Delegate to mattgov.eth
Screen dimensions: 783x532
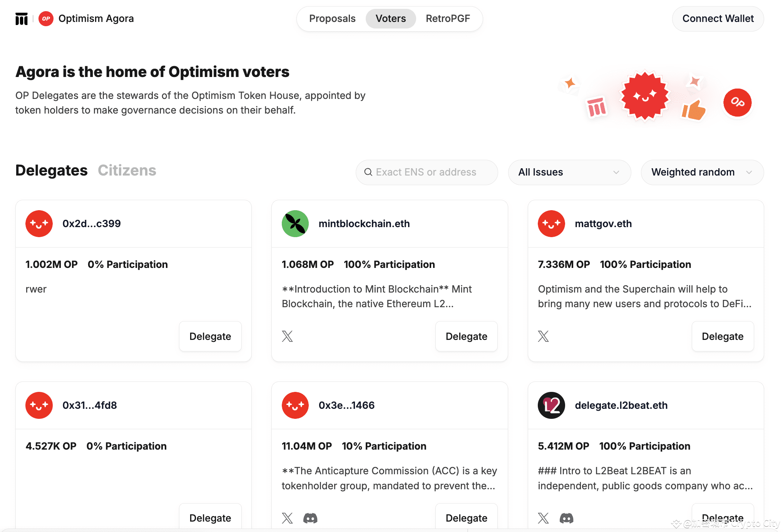723,336
